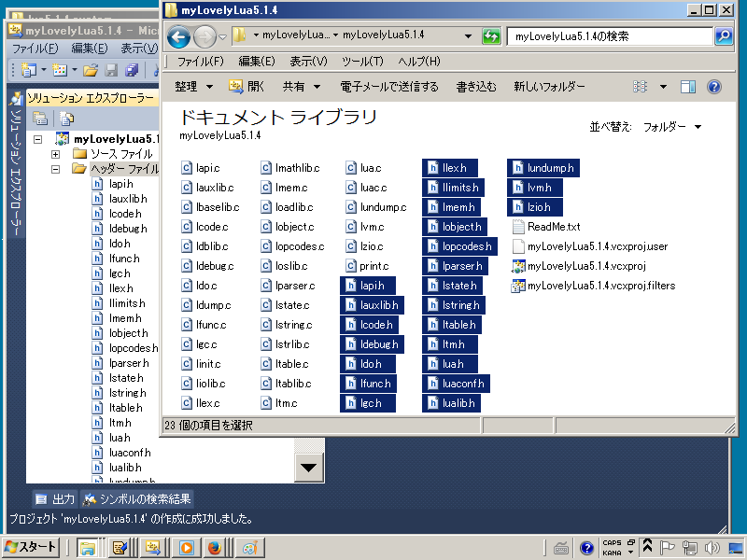Select the myLovelyLua5.1.4.vcxproj file
Screen dimensions: 747x560
(578, 266)
